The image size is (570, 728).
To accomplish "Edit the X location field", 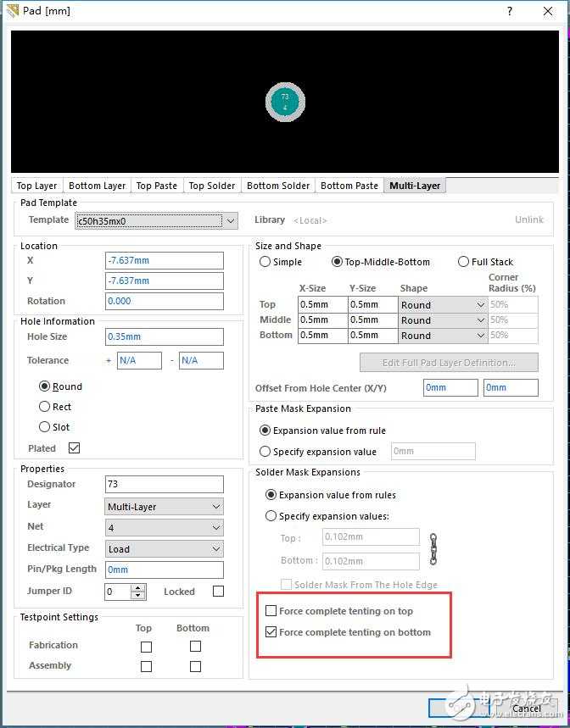I will [x=164, y=260].
